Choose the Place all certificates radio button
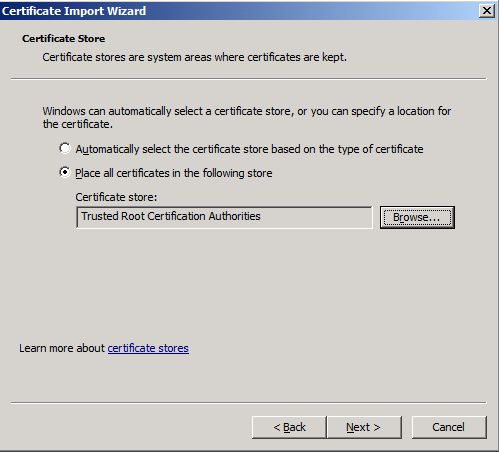The width and height of the screenshot is (499, 452). 65,172
